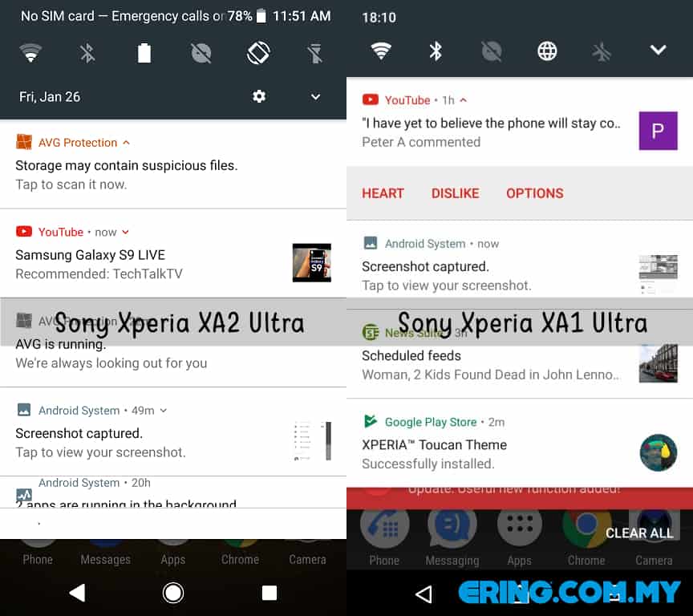The width and height of the screenshot is (693, 616).
Task: Tap Android System 20h activity icon
Action: pos(24,494)
